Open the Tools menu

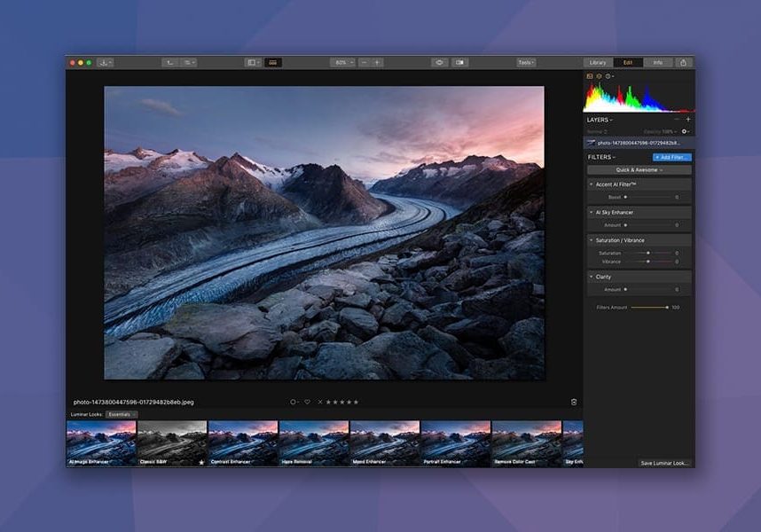tap(526, 63)
